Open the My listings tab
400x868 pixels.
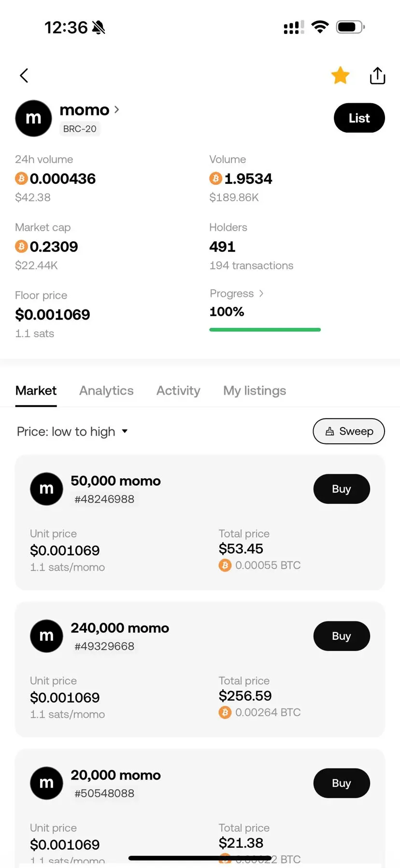pyautogui.click(x=255, y=391)
